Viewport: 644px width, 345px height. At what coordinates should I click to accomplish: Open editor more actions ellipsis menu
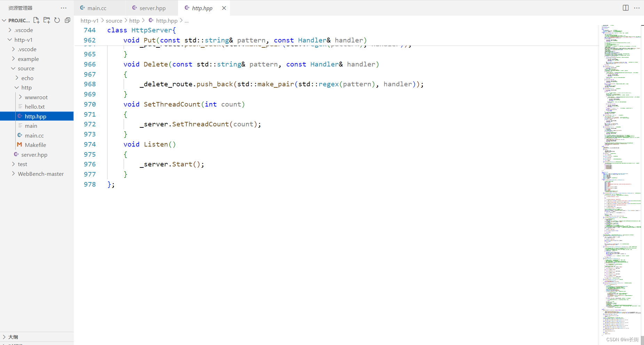click(637, 8)
